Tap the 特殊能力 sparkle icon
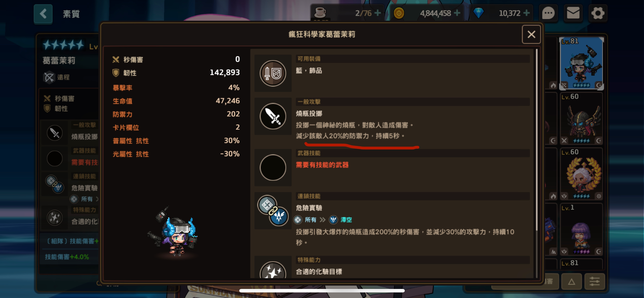Screen dimensions: 644x298 (x=273, y=270)
